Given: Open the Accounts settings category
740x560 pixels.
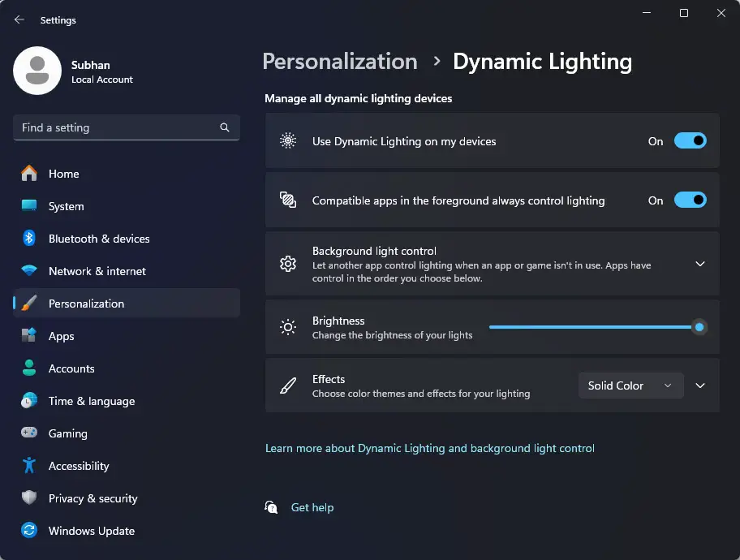Looking at the screenshot, I should (127, 368).
